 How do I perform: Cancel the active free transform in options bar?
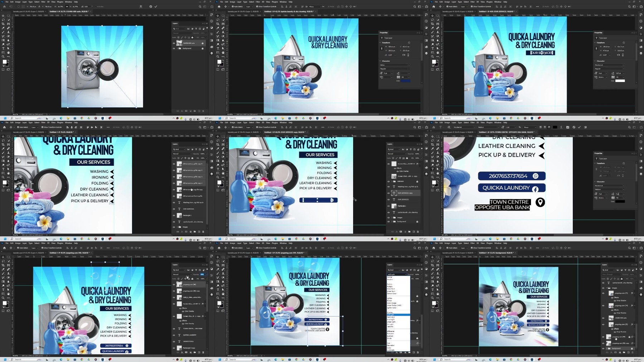151,6
